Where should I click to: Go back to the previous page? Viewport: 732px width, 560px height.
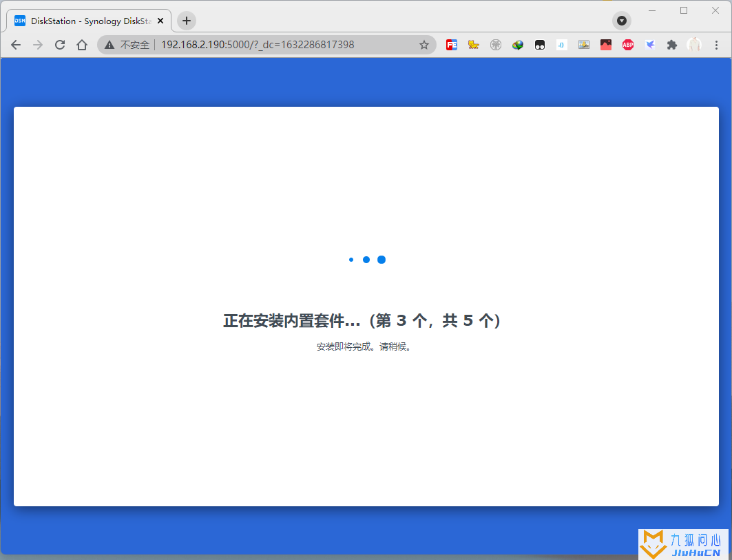pos(16,45)
